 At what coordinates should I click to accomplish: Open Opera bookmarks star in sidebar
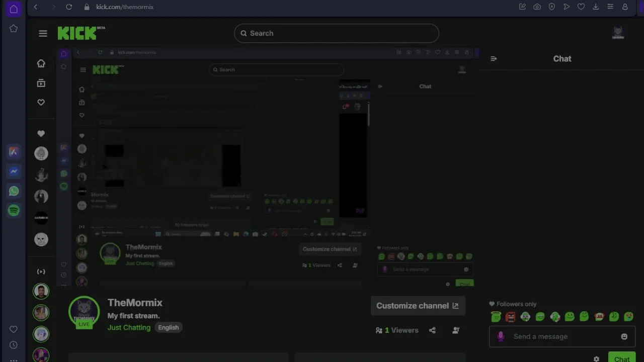coord(14,29)
